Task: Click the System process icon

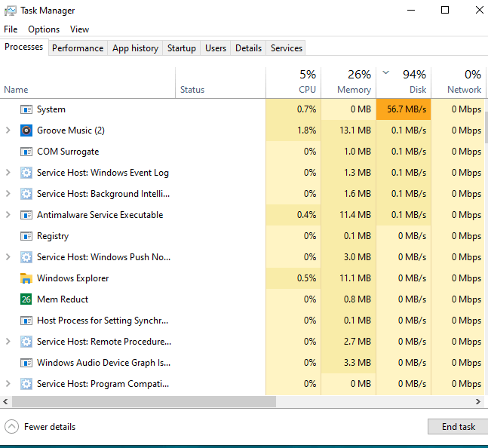Action: click(x=26, y=109)
